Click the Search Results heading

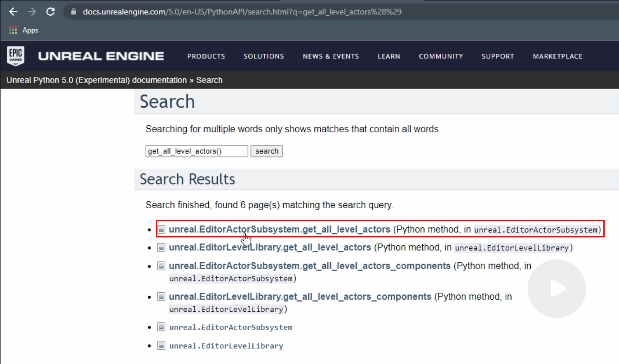click(x=187, y=179)
